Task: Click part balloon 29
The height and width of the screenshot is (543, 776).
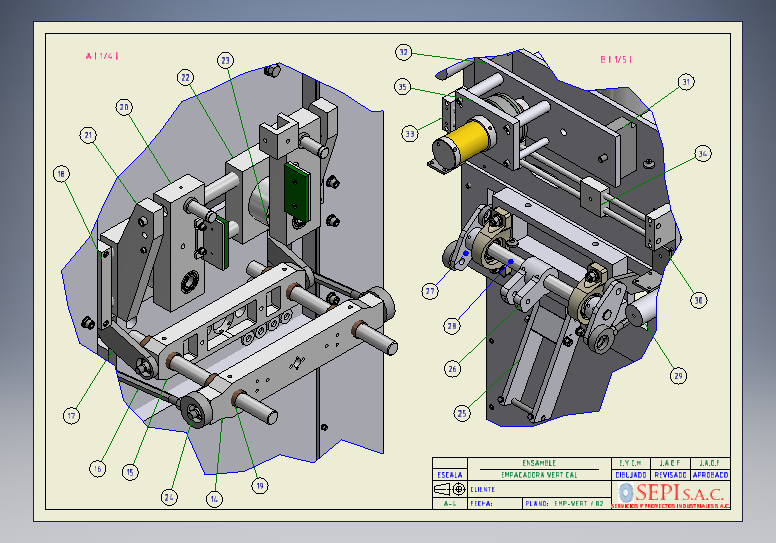Action: point(679,376)
